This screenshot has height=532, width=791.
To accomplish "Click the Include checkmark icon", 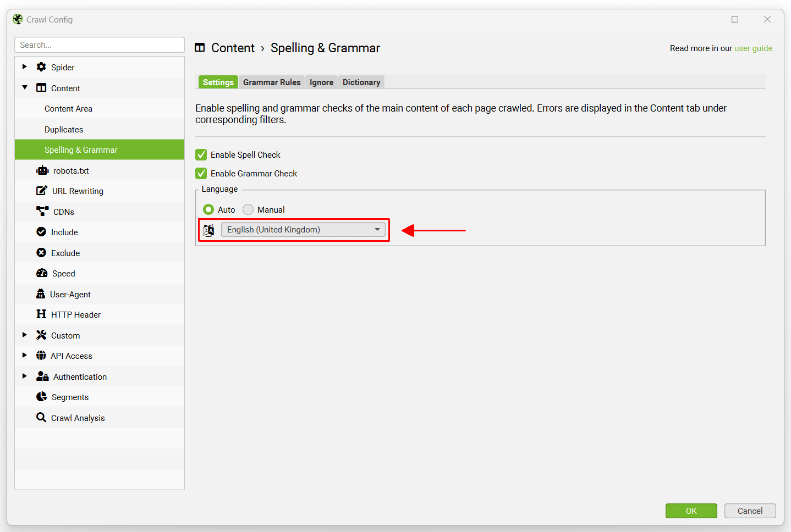I will click(42, 232).
